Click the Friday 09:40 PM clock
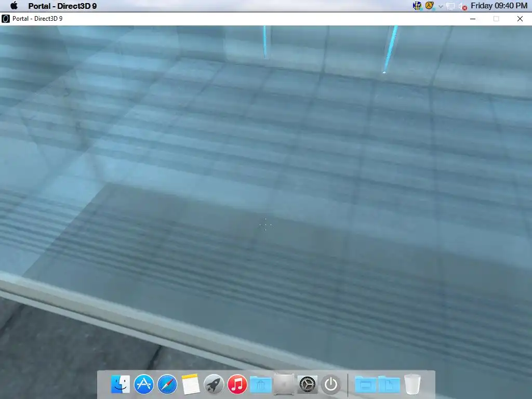This screenshot has width=532, height=399. (499, 6)
